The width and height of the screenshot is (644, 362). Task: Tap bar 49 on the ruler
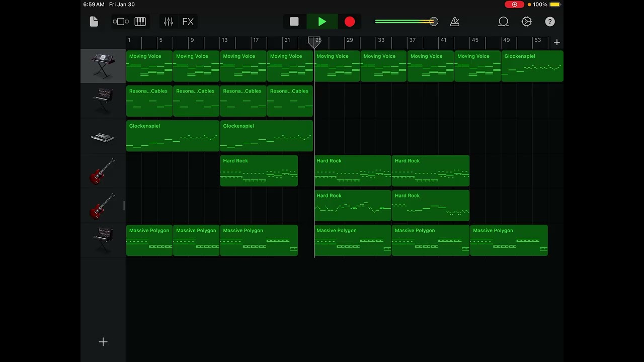[506, 40]
